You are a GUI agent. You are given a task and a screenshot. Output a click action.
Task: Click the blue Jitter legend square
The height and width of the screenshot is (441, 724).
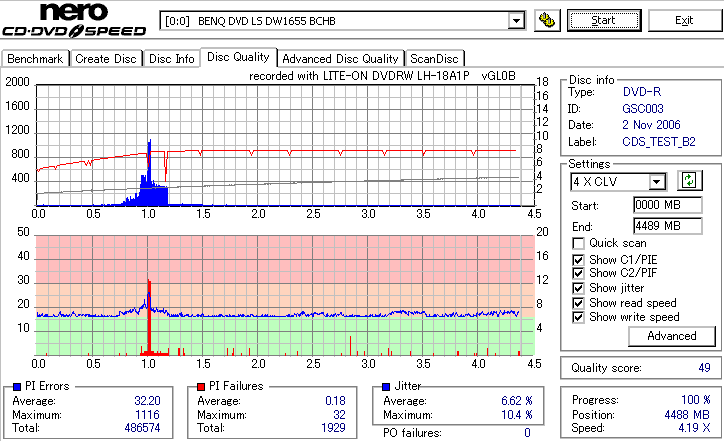click(386, 387)
